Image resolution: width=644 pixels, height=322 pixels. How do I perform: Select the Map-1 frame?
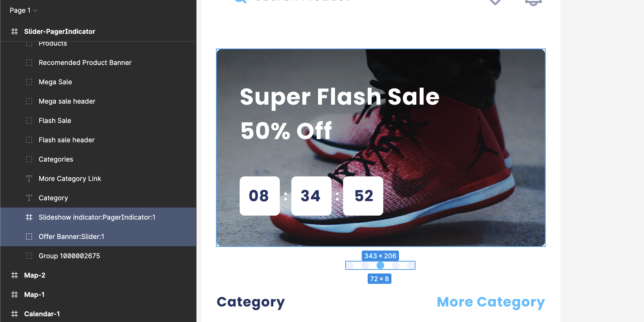point(98,295)
